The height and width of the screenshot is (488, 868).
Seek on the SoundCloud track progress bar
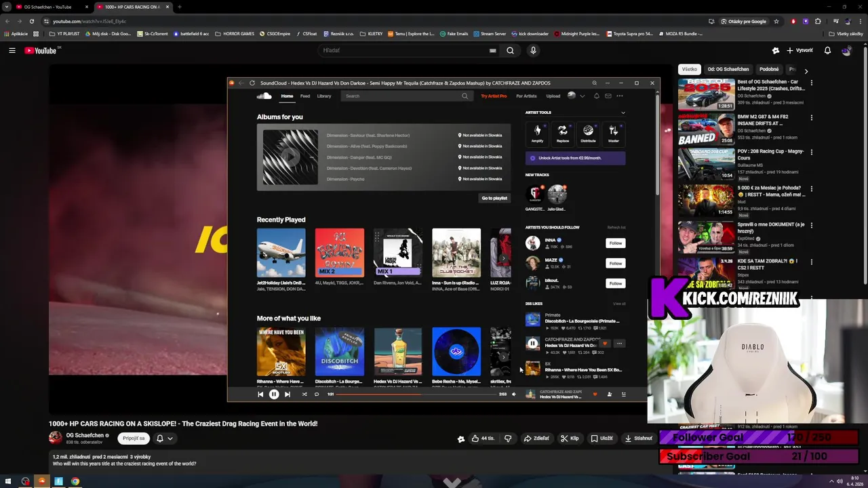coord(417,394)
